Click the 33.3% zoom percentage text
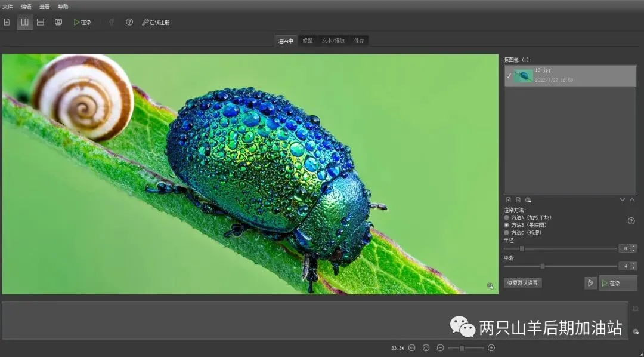The image size is (644, 357). 398,349
